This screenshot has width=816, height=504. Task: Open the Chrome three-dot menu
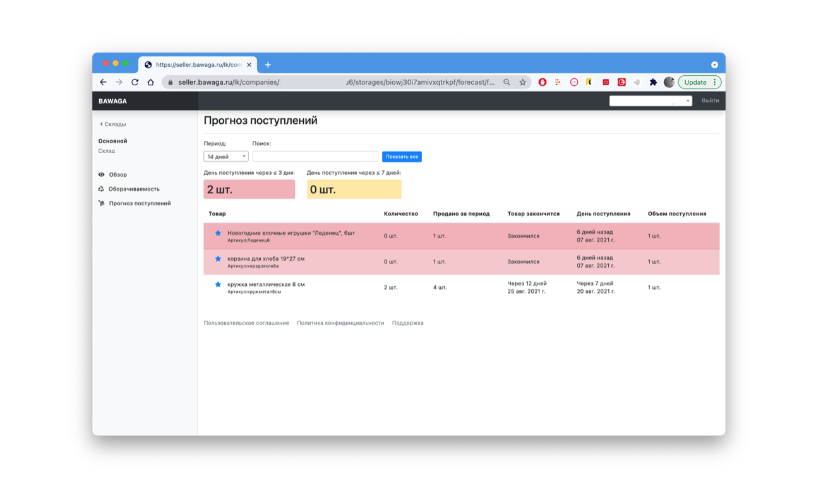(715, 82)
